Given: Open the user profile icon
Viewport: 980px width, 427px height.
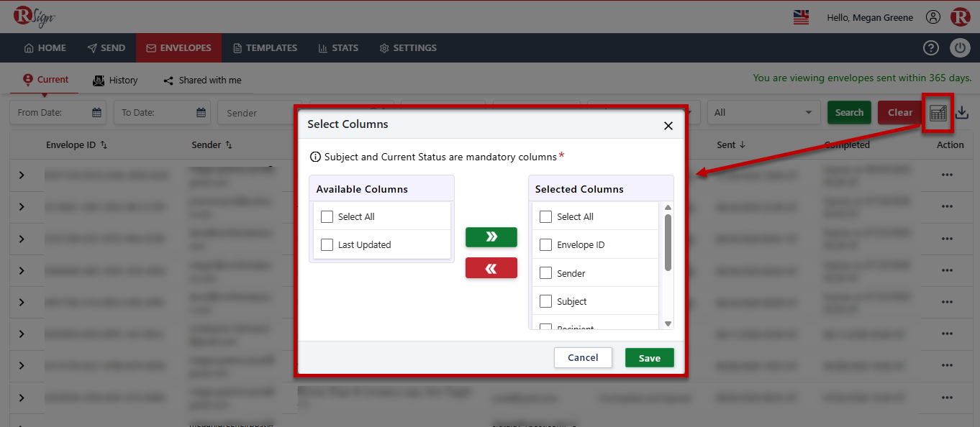Looking at the screenshot, I should [x=933, y=17].
